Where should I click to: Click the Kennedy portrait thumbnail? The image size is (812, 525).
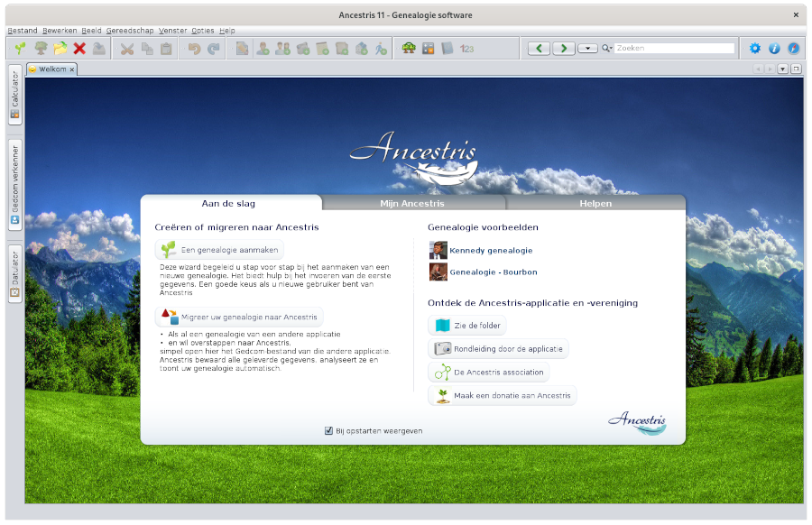438,250
